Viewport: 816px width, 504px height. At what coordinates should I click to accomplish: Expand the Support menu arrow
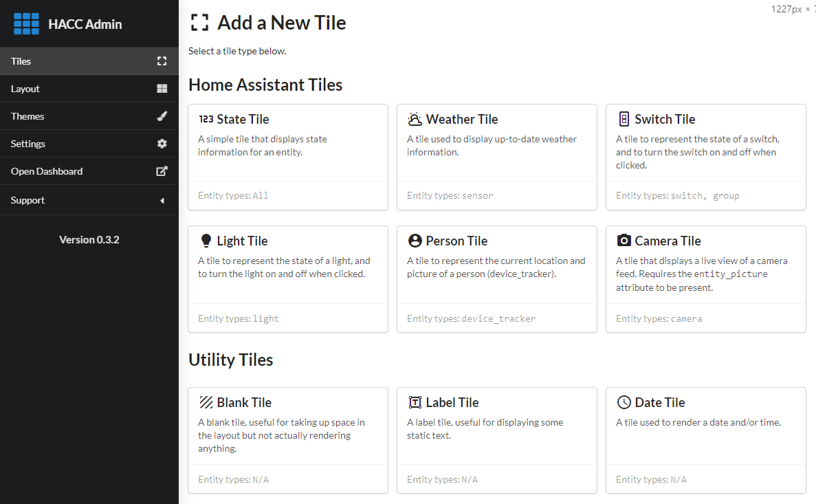tap(162, 201)
